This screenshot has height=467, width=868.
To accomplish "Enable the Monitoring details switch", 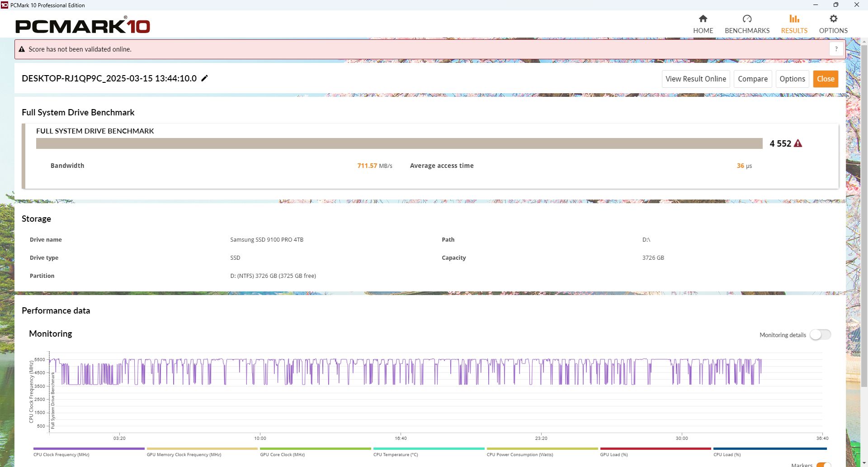I will [820, 335].
